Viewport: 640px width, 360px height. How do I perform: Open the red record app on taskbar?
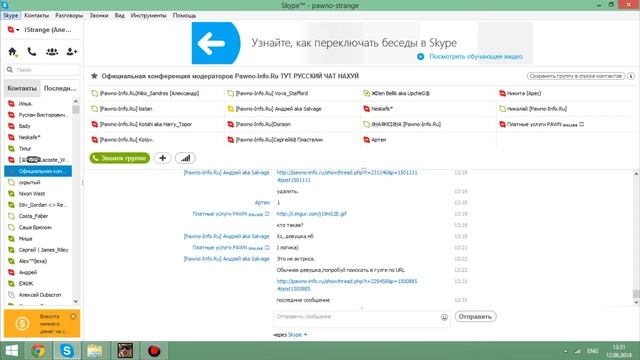click(154, 351)
